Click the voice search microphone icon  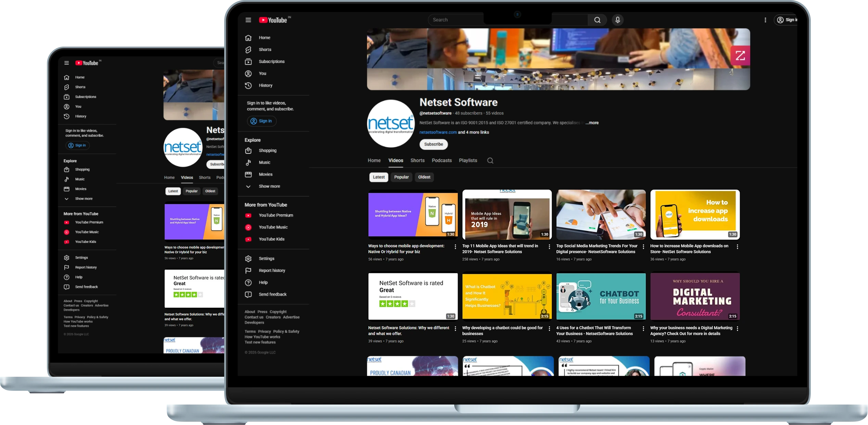point(617,20)
